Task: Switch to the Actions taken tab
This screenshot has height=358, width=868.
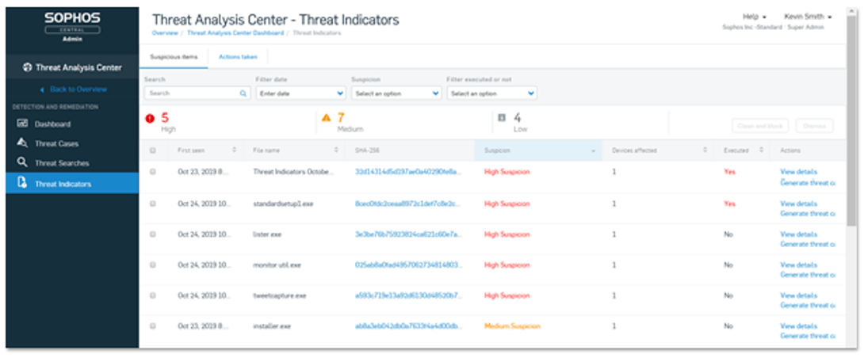Action: [x=238, y=57]
